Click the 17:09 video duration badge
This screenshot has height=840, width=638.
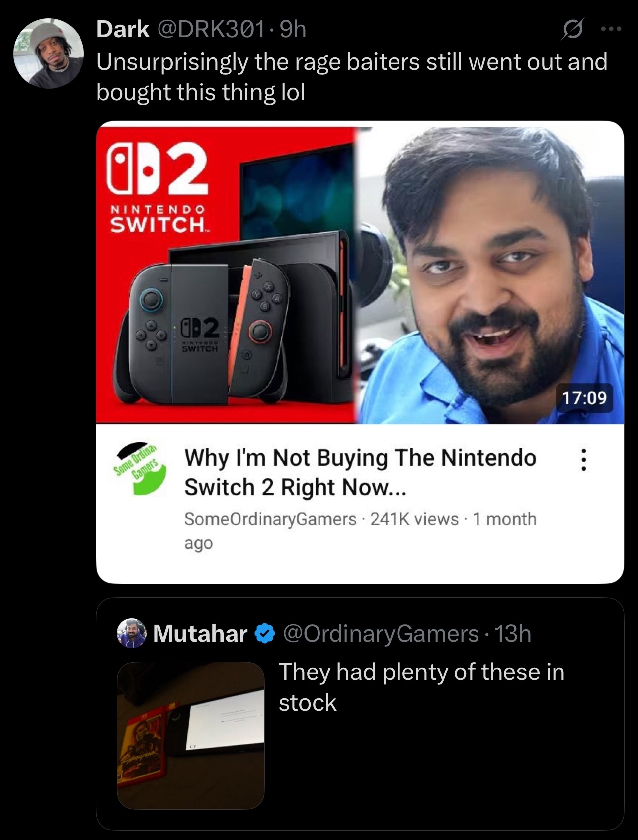pyautogui.click(x=584, y=398)
